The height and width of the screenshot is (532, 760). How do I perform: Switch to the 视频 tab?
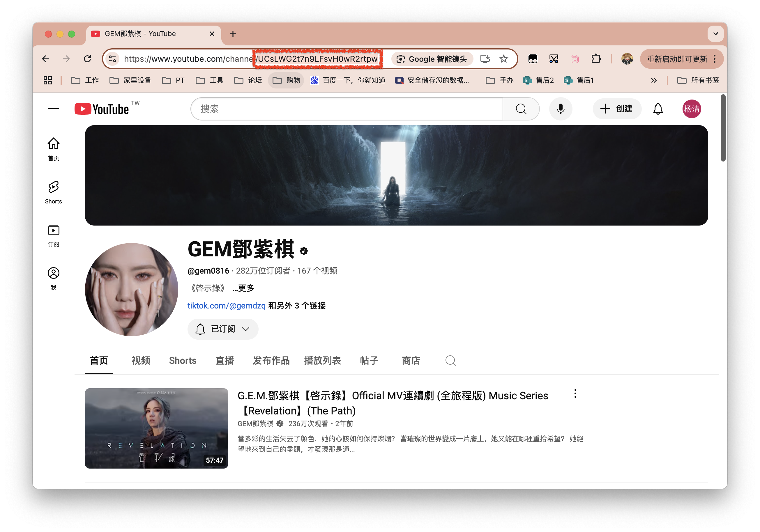pos(141,360)
